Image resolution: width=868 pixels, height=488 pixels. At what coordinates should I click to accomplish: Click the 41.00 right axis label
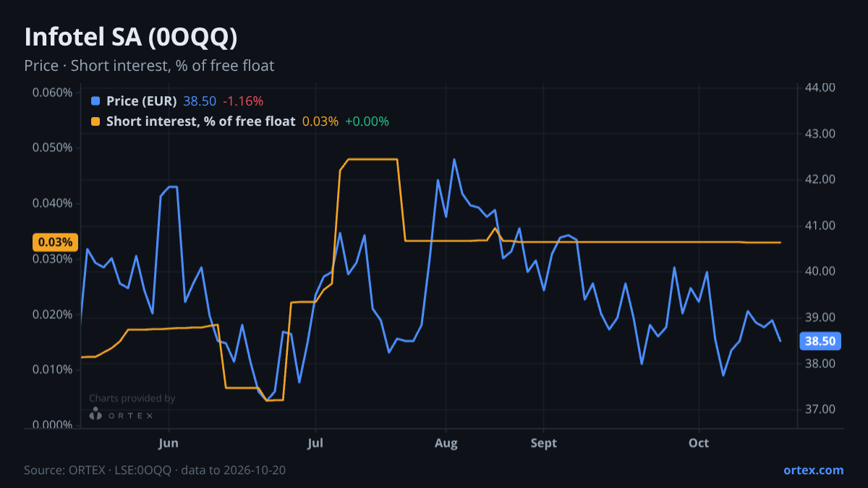(x=820, y=226)
